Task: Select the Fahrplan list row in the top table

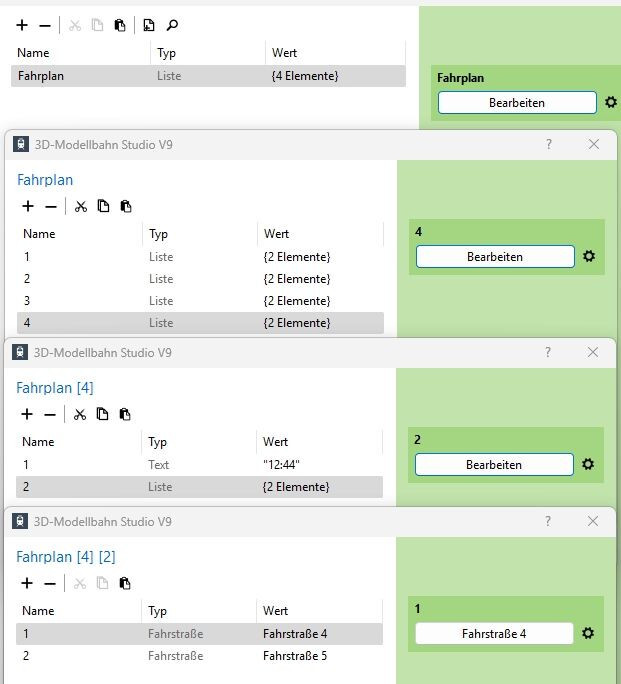Action: 208,76
